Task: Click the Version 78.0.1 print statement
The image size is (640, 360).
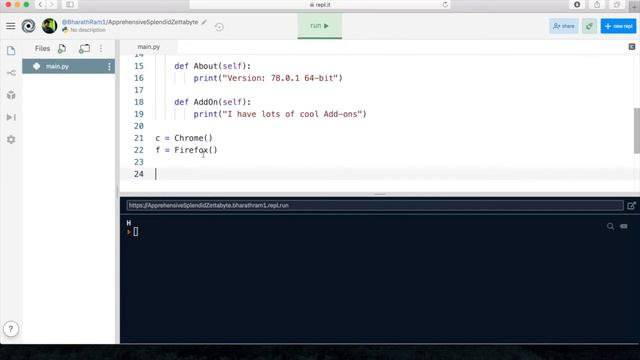Action: coord(268,78)
